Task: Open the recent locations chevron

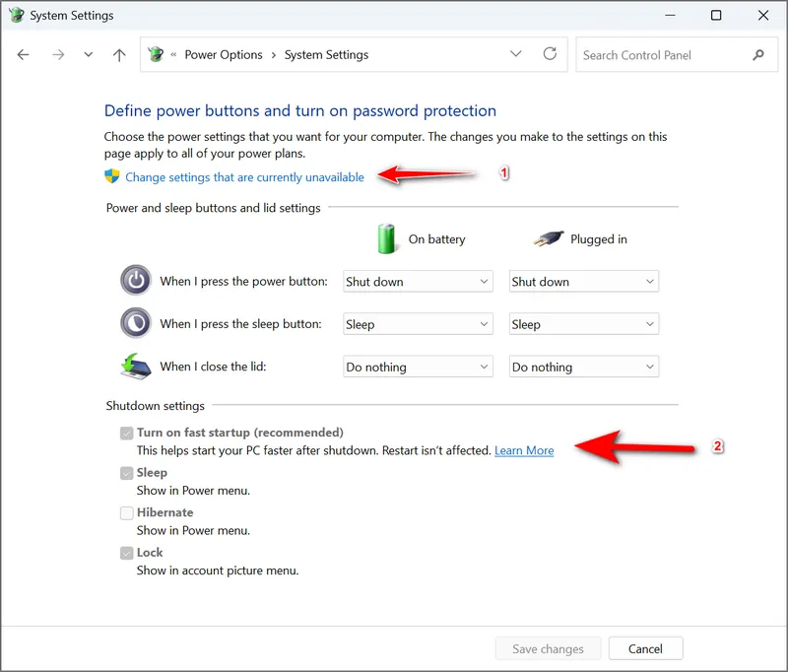Action: pyautogui.click(x=89, y=55)
